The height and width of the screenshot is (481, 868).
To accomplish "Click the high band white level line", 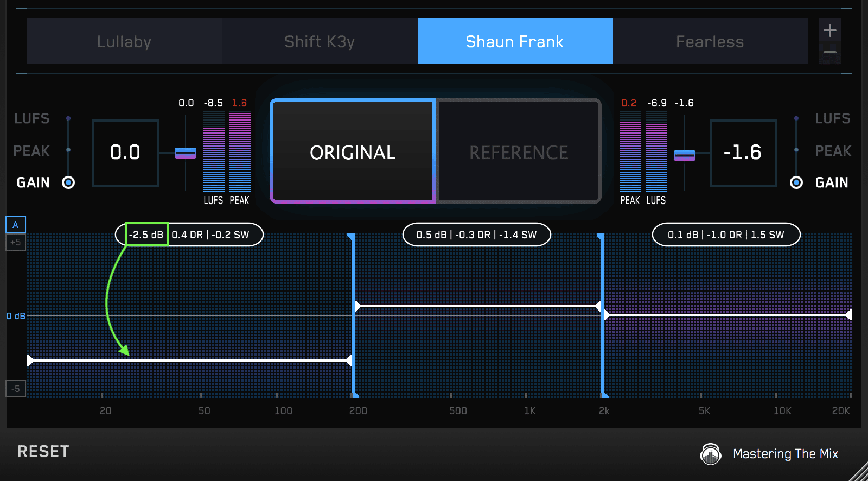I will 728,314.
